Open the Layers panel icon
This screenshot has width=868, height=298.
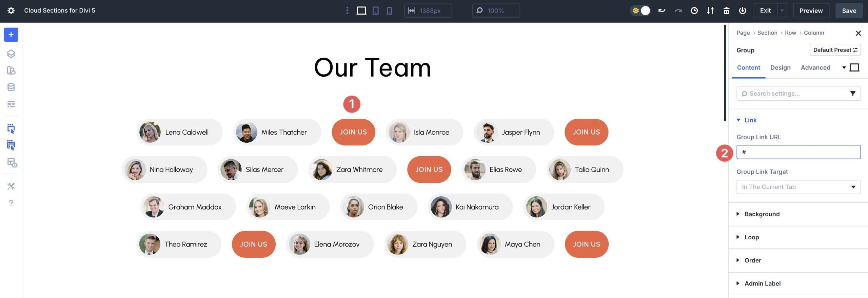click(x=11, y=54)
